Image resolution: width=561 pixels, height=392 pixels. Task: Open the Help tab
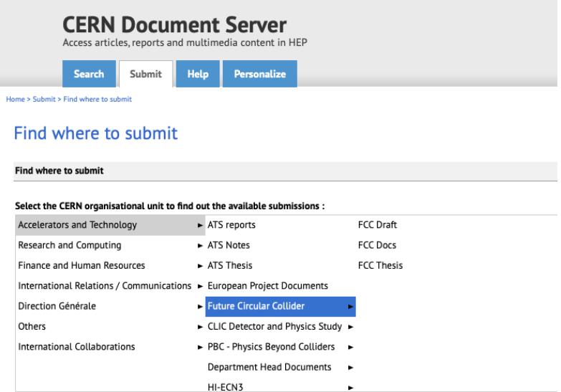198,74
